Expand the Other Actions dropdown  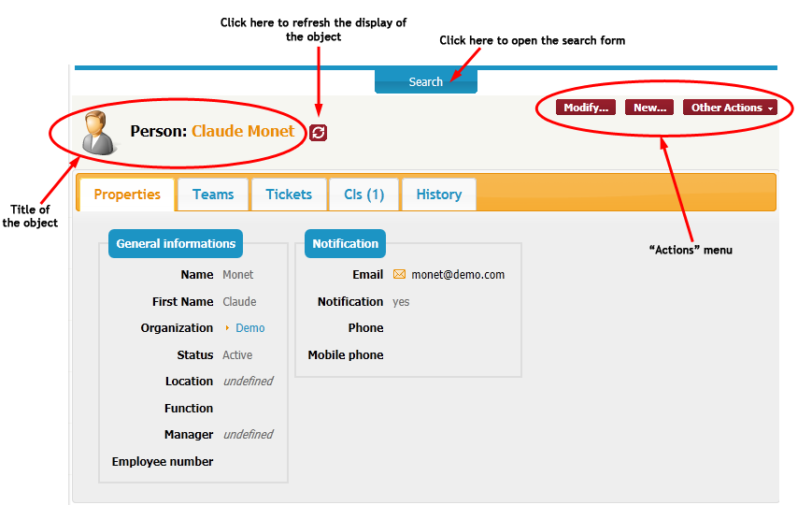[x=730, y=108]
